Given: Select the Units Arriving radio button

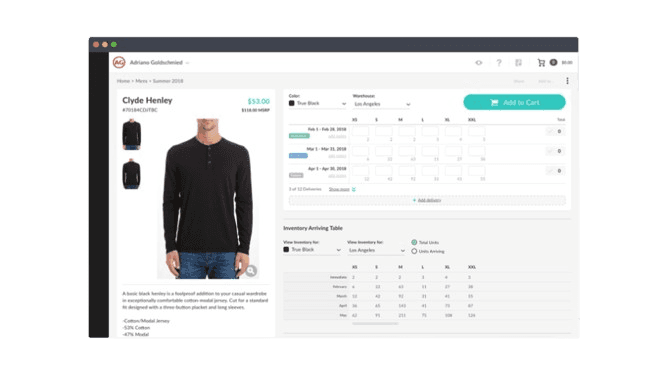Looking at the screenshot, I should [414, 251].
